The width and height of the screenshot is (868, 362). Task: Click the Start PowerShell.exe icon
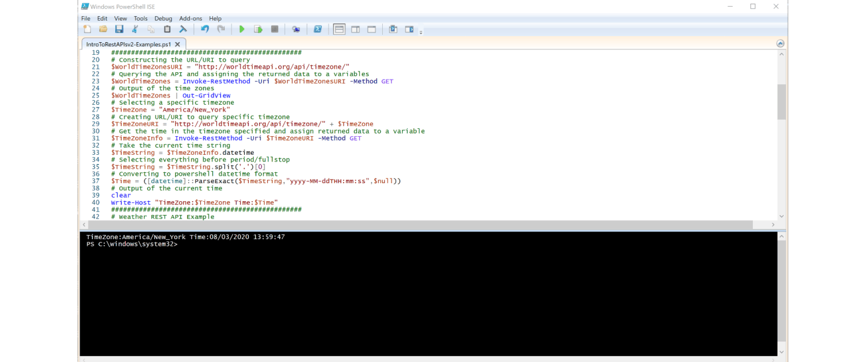coord(318,29)
